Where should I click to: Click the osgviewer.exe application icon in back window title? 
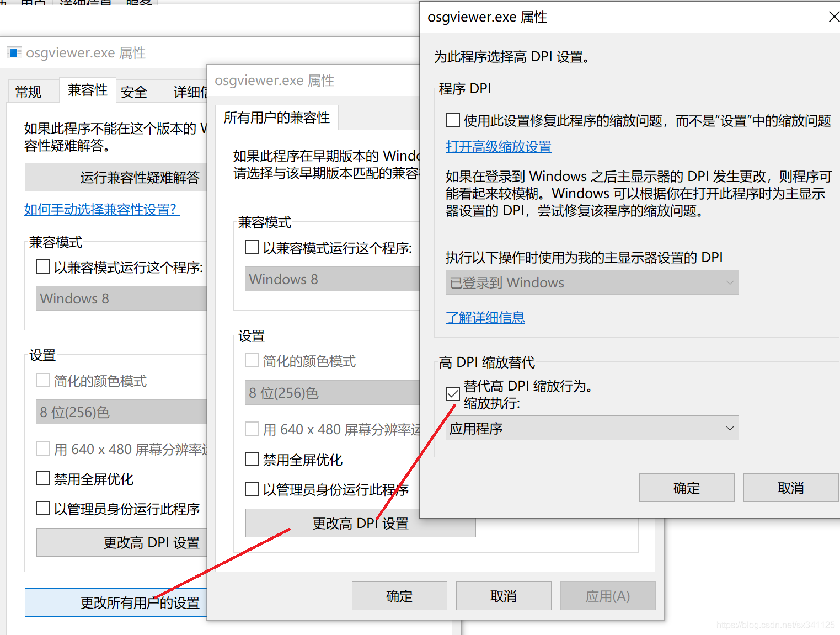pos(14,52)
